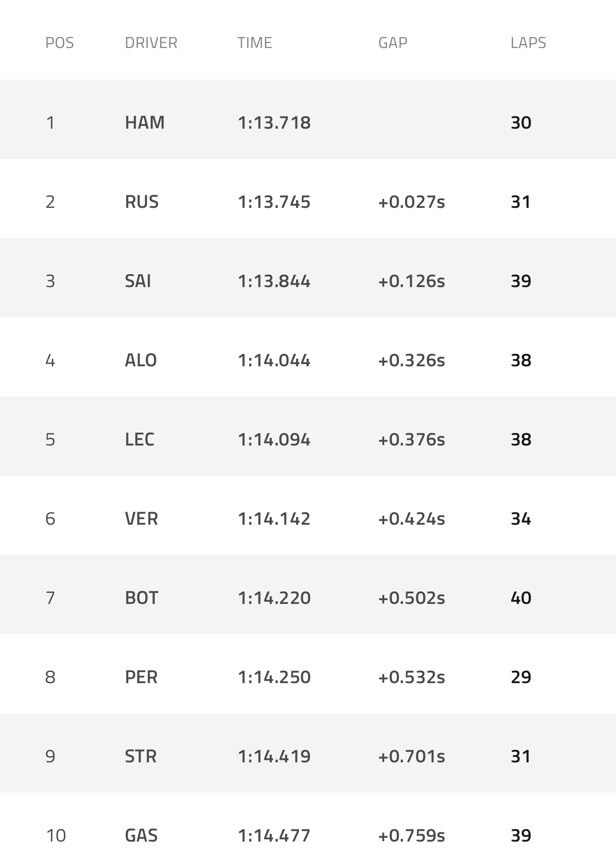Screen dimensions: 616x867
Task: Select driver LEC in position five
Action: [x=140, y=440]
